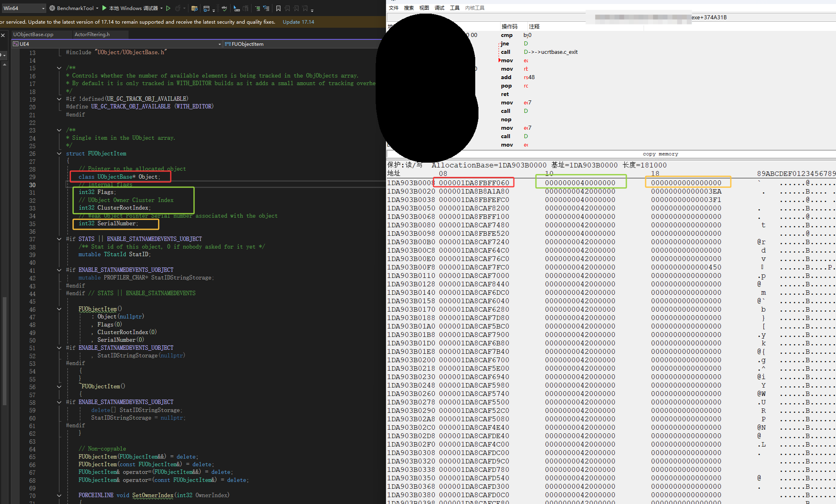Click the spell checker abc icon
This screenshot has height=504, width=836.
[224, 8]
